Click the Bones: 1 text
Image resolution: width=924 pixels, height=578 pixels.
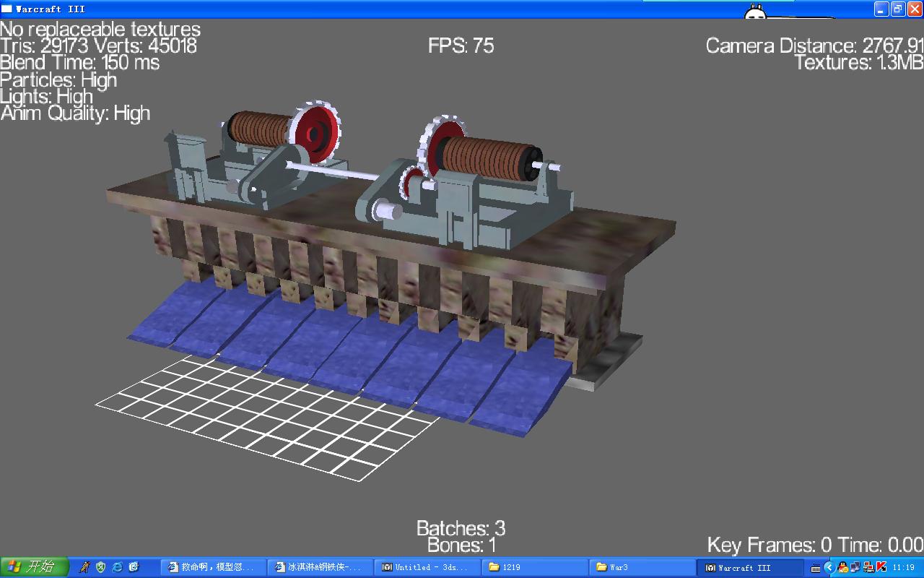(x=462, y=545)
